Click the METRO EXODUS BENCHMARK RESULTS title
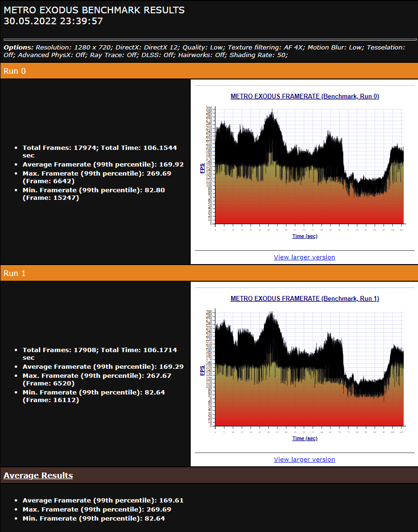 click(94, 10)
